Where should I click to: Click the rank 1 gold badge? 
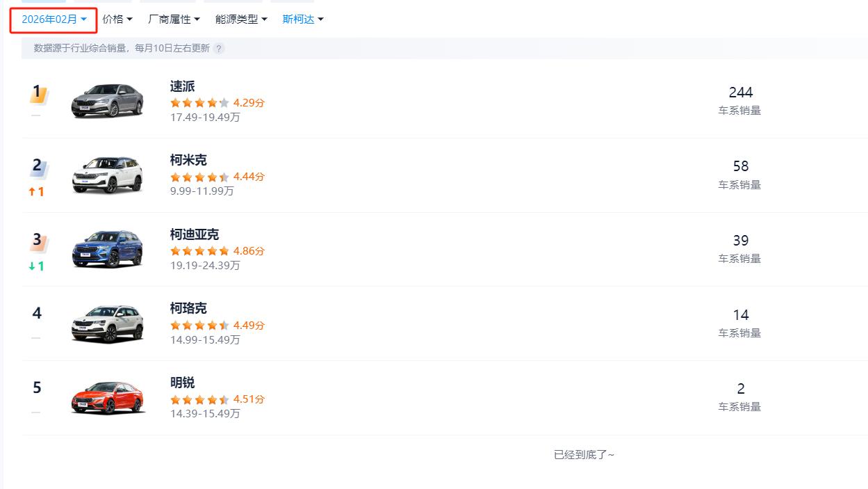38,93
